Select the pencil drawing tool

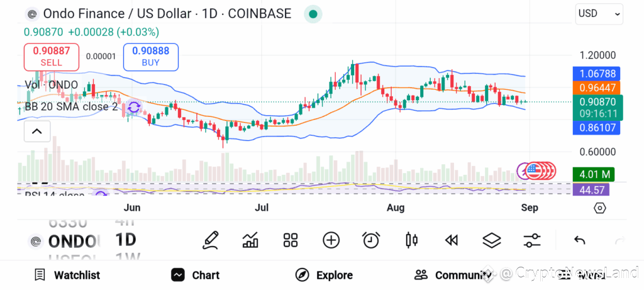point(210,240)
